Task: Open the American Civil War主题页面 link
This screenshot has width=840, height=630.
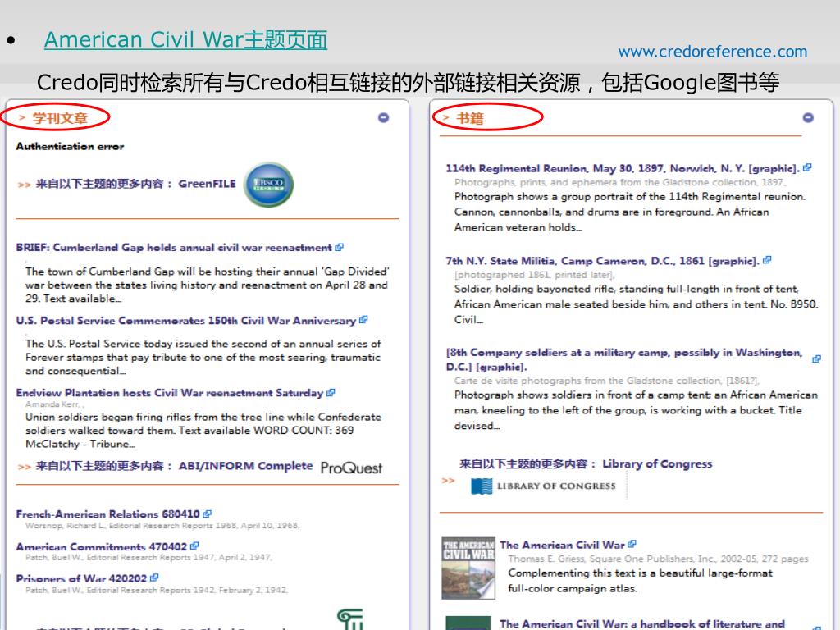Action: 185,39
